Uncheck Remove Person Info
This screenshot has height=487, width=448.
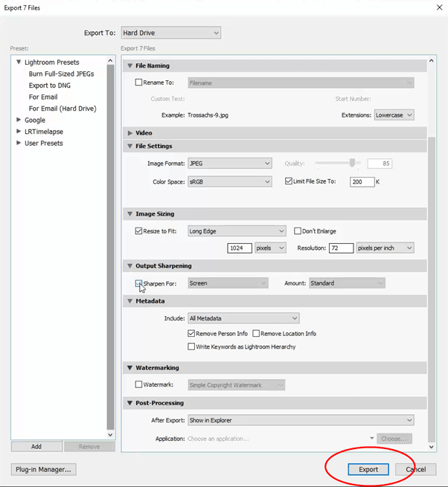[x=191, y=333]
